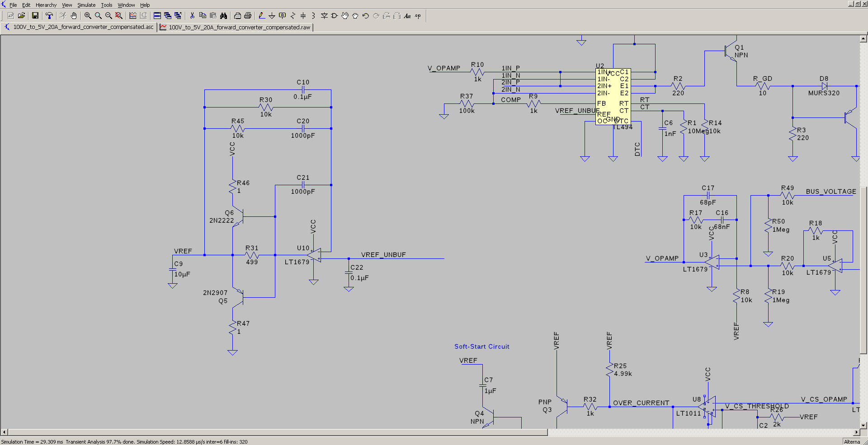Select the Copy tool icon

click(x=203, y=16)
